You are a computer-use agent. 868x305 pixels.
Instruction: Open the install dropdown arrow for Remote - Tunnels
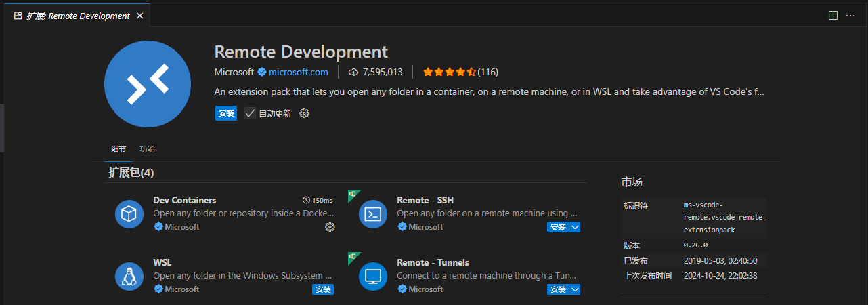(575, 289)
